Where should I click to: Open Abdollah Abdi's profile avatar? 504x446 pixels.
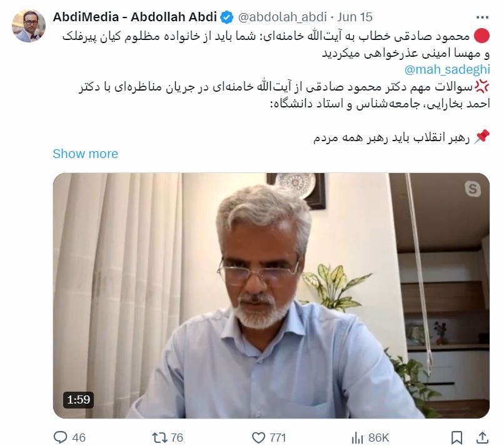click(x=29, y=26)
